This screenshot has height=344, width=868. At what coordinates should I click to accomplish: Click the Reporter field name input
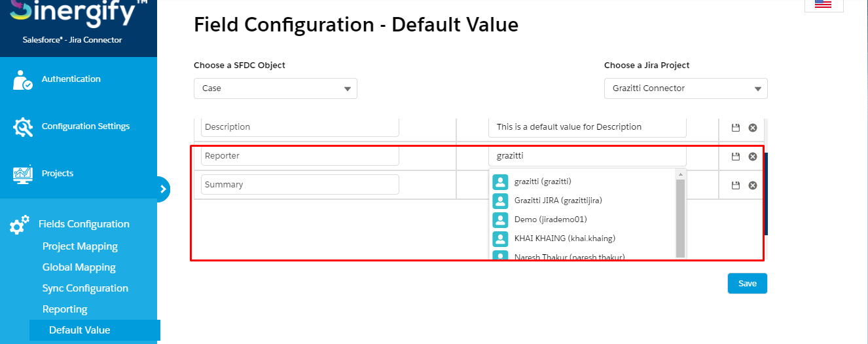300,156
